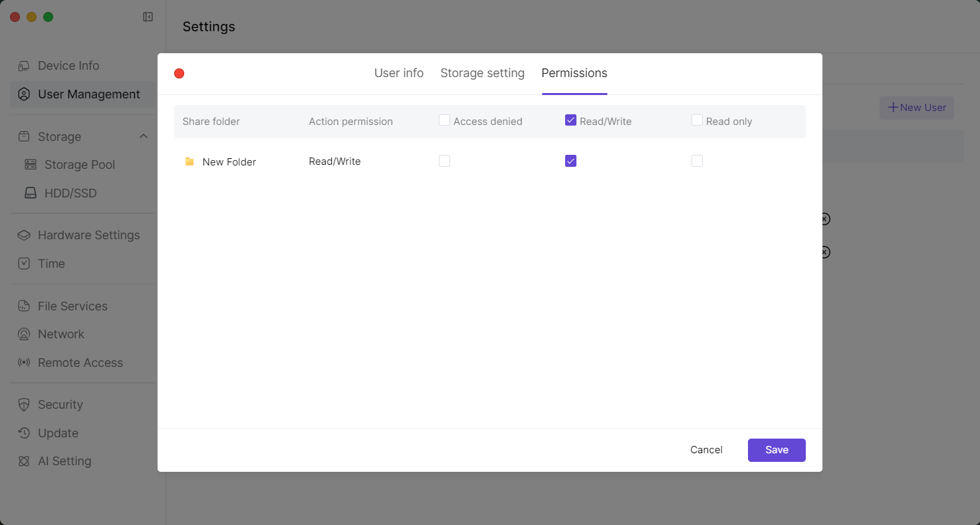The height and width of the screenshot is (525, 980).
Task: Uncheck Read/Write for New Folder row
Action: click(570, 161)
